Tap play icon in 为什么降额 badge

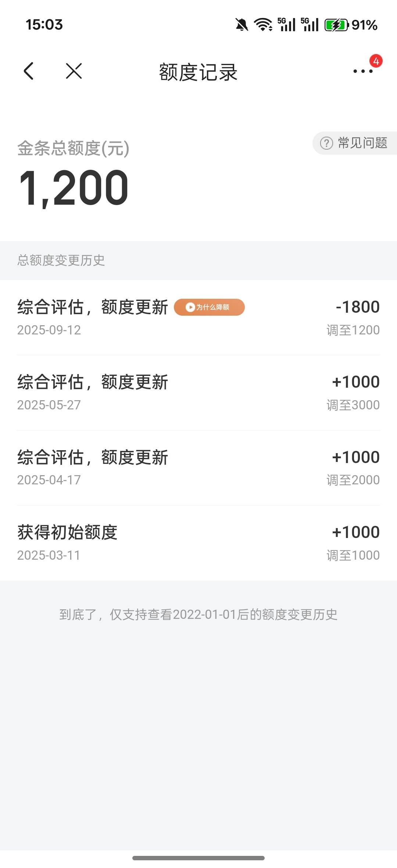click(x=190, y=307)
